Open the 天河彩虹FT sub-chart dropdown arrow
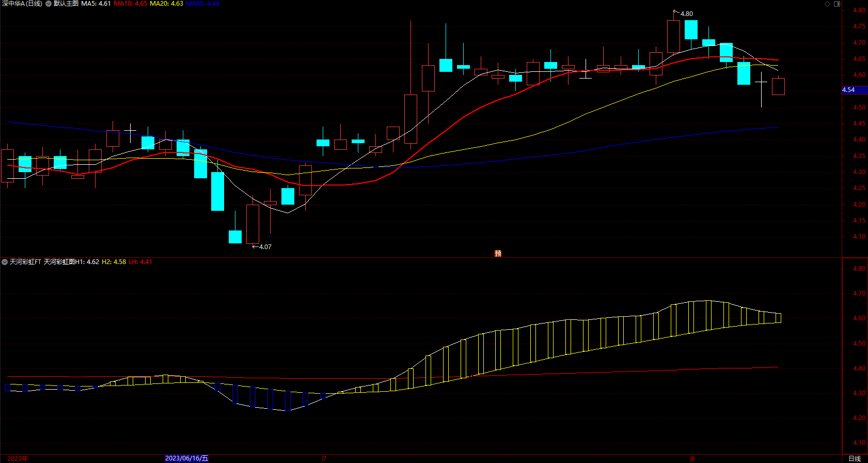 (x=5, y=262)
